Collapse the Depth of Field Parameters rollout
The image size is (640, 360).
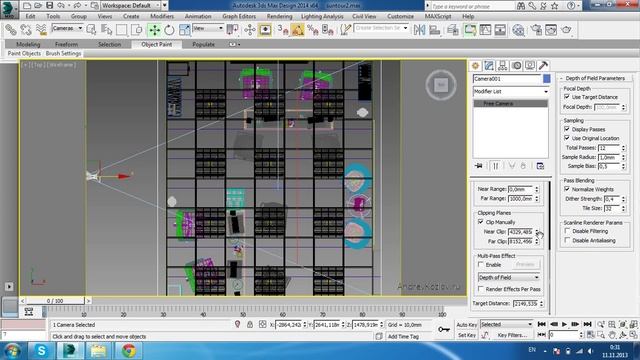coord(595,78)
